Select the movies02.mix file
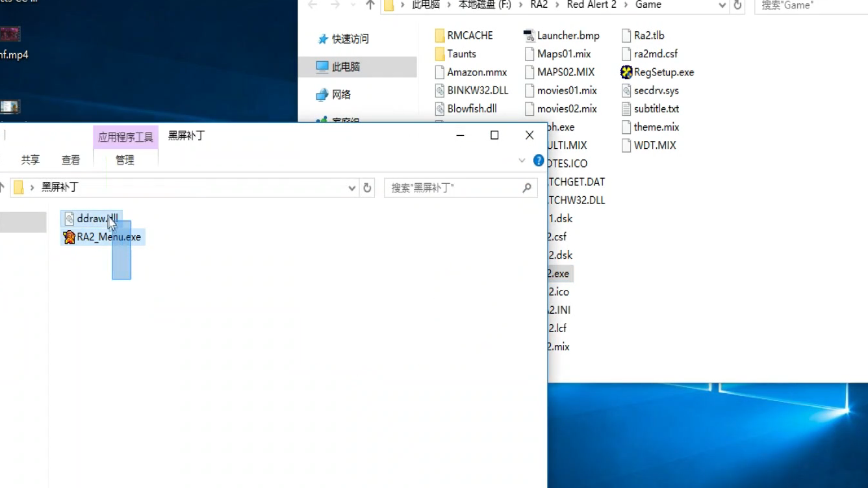Screen dimensions: 868x488 click(560, 109)
